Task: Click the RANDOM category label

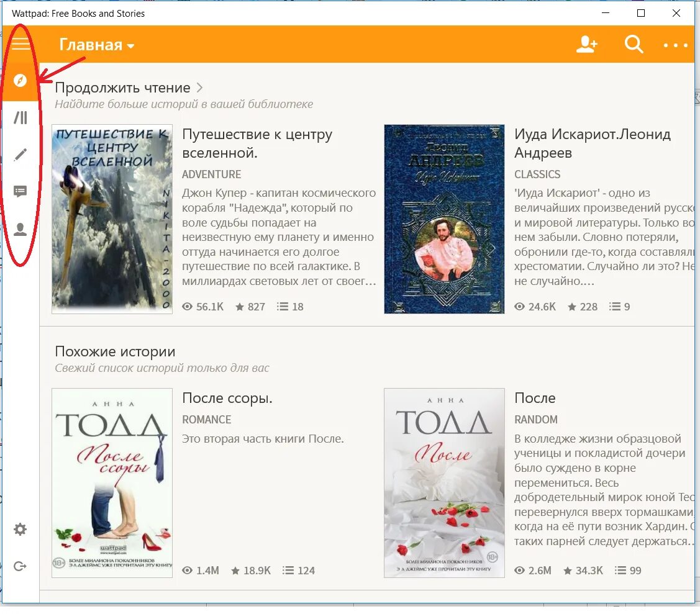Action: tap(535, 420)
